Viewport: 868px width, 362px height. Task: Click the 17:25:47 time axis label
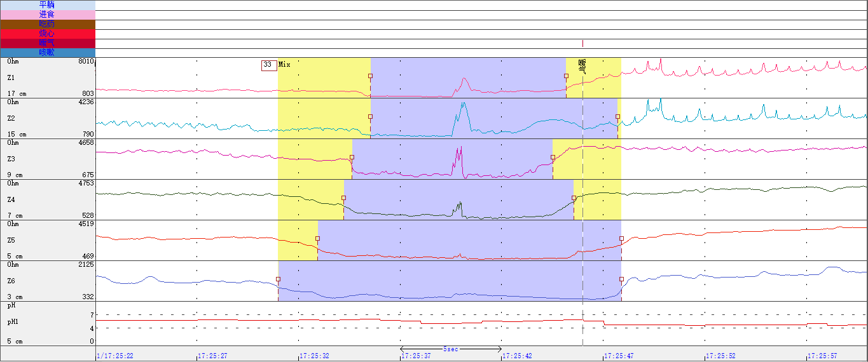(x=618, y=356)
